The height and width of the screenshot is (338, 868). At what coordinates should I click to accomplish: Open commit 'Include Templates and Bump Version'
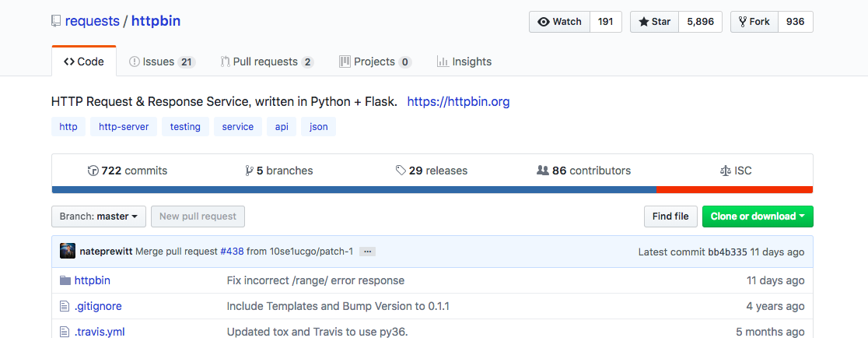[x=338, y=306]
